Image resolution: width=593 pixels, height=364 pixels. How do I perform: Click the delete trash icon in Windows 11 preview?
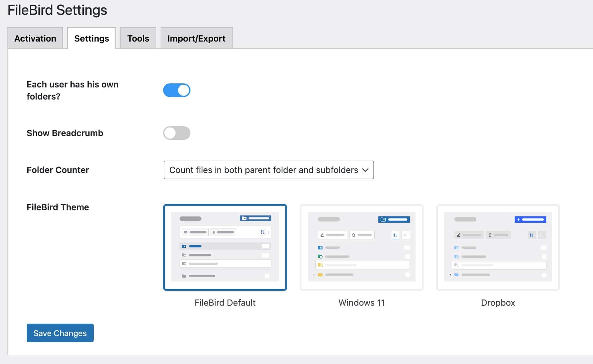354,235
